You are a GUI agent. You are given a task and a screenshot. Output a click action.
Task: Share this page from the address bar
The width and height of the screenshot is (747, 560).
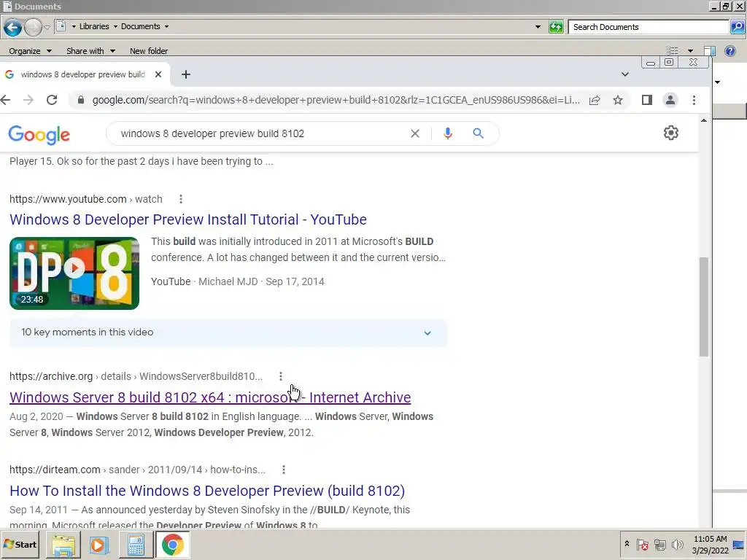(595, 100)
